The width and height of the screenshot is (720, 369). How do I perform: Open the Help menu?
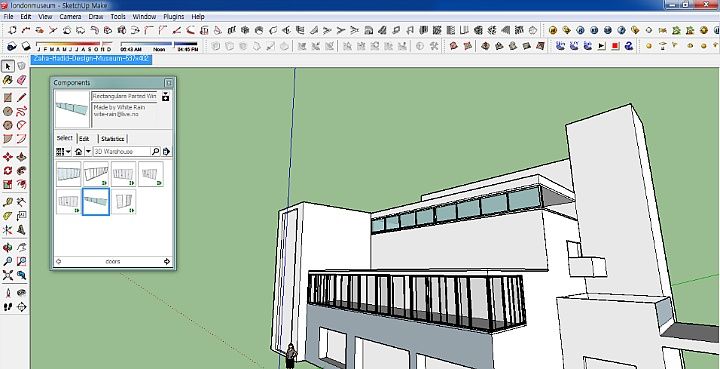tap(198, 17)
